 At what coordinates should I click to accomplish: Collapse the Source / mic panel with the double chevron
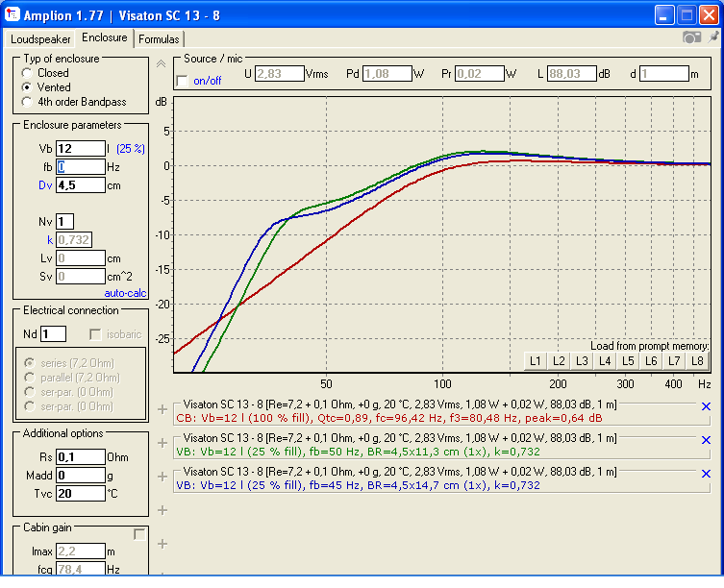point(161,64)
